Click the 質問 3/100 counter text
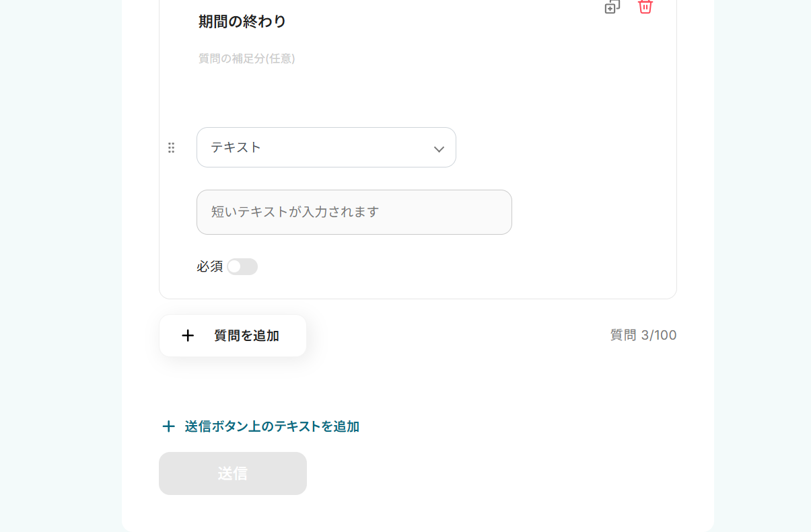The image size is (811, 532). [x=643, y=335]
